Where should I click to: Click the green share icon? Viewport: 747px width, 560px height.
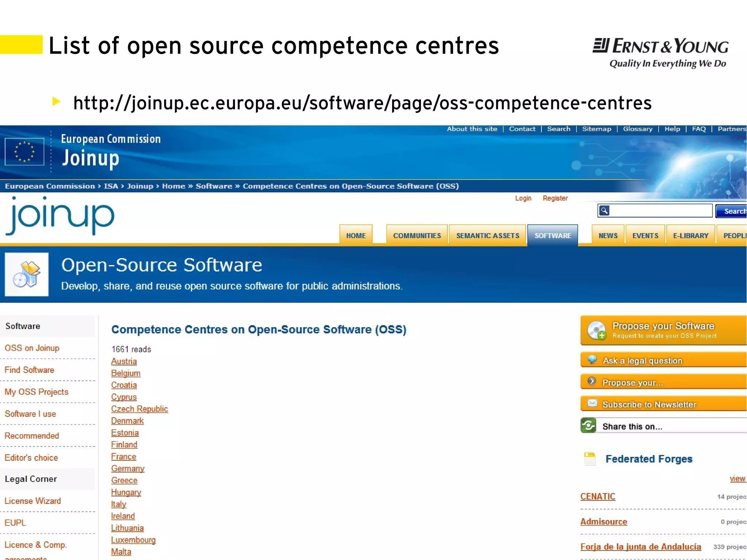click(588, 425)
